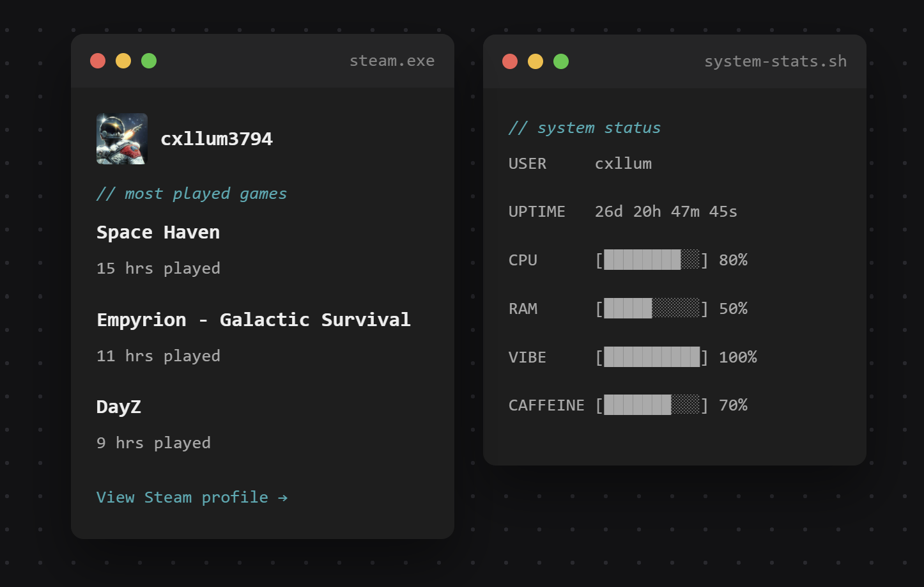Click the CAFFEINE label
The width and height of the screenshot is (924, 587).
tap(546, 405)
